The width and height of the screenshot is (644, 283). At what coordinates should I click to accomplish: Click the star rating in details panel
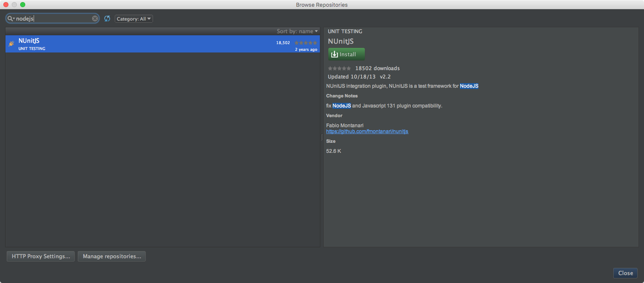[339, 68]
